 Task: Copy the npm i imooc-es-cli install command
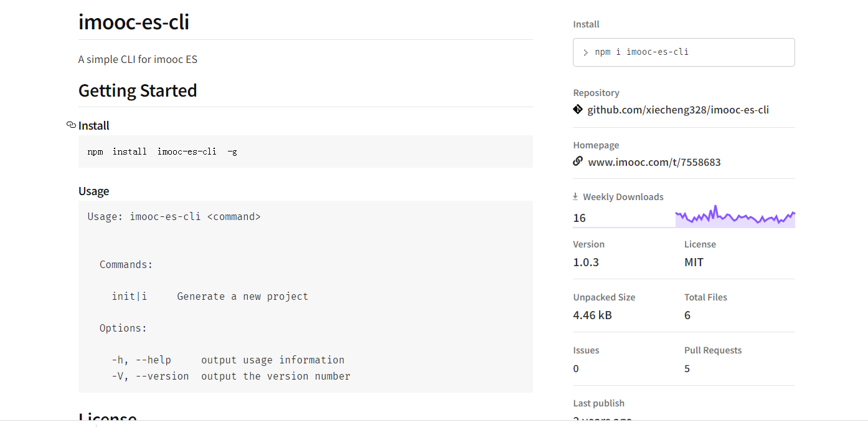tap(641, 52)
